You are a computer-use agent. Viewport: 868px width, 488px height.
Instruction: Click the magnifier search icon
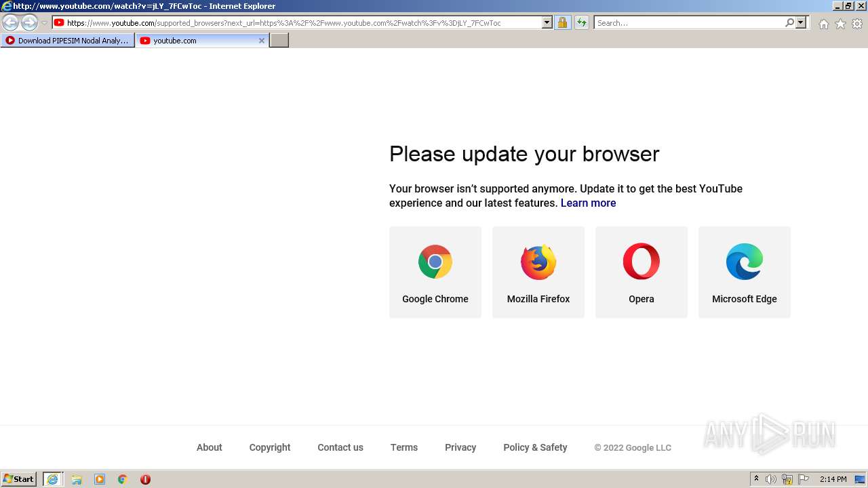point(789,23)
